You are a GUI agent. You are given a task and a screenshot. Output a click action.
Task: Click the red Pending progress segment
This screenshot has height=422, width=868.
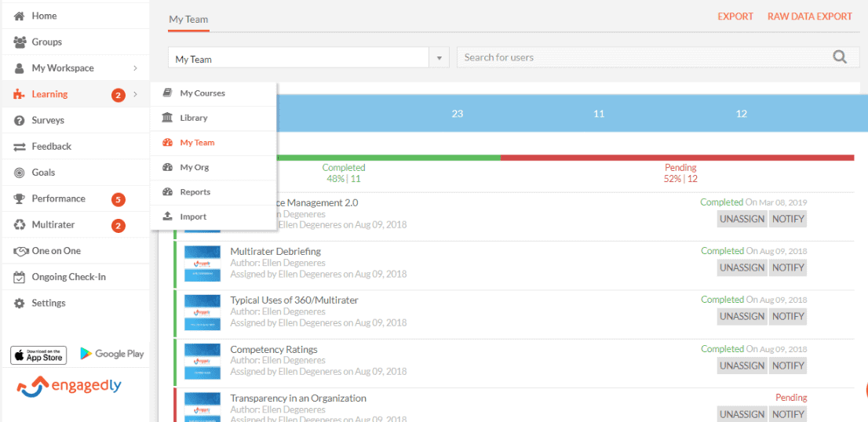pyautogui.click(x=677, y=158)
